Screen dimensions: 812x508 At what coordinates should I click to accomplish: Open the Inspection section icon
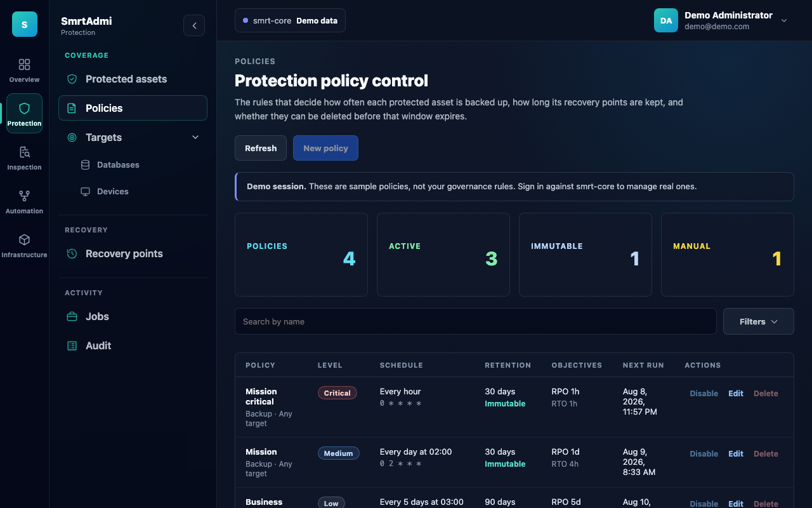point(24,152)
